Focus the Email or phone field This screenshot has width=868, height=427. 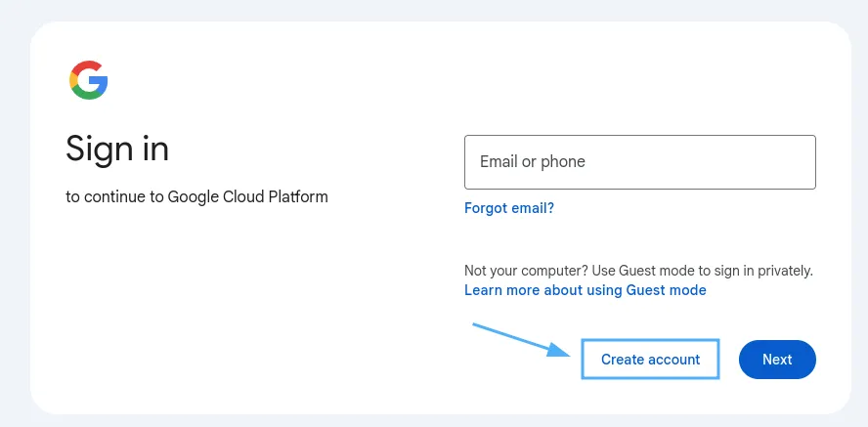(x=640, y=162)
